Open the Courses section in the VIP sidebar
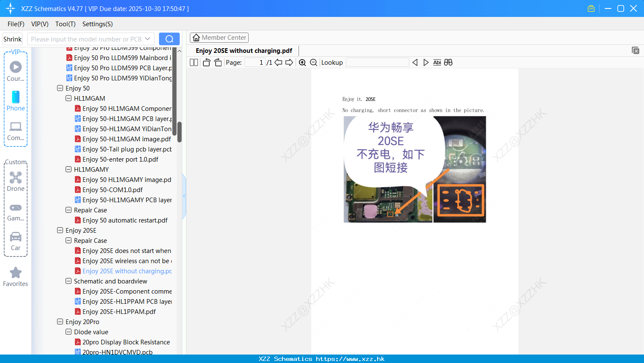This screenshot has width=644, height=363. coord(16,71)
